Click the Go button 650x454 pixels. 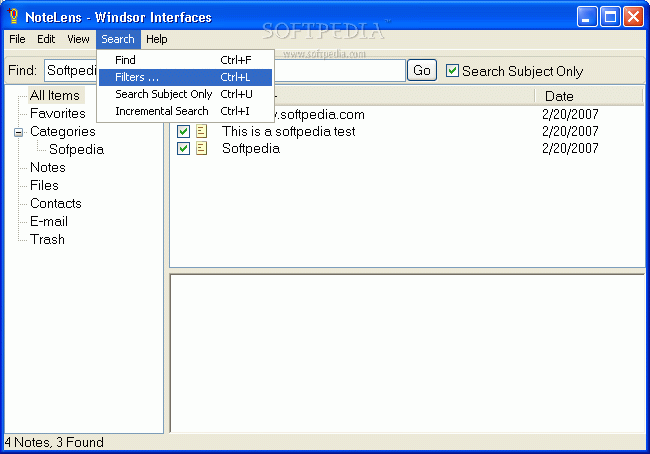coord(422,70)
